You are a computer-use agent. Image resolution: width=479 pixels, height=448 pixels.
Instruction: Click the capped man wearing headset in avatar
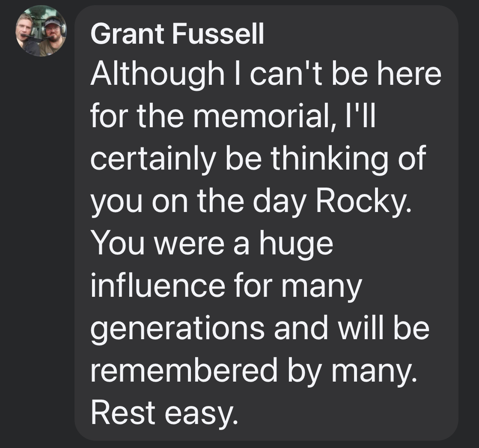click(x=52, y=35)
